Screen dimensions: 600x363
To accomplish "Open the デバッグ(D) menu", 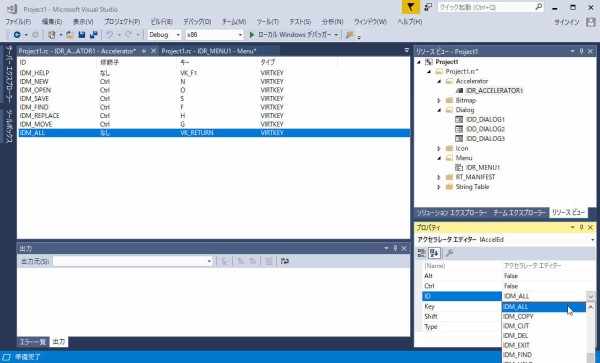I will click(197, 22).
